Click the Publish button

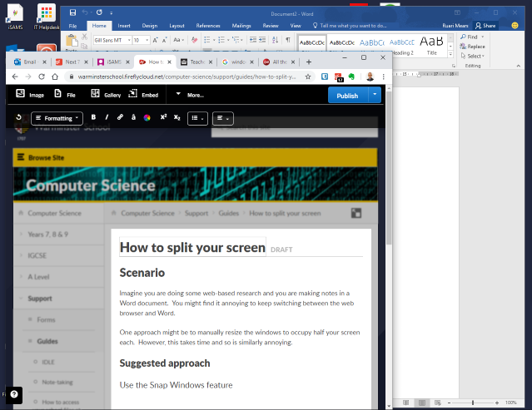click(x=347, y=96)
